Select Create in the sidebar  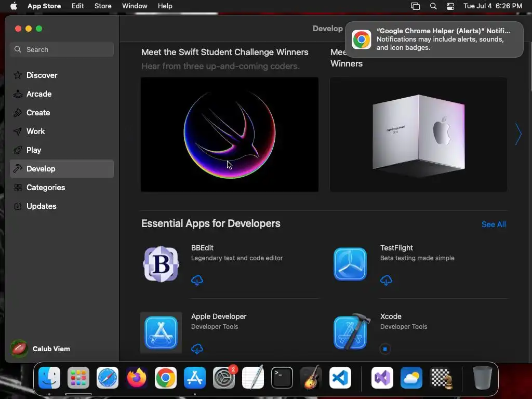point(62,113)
